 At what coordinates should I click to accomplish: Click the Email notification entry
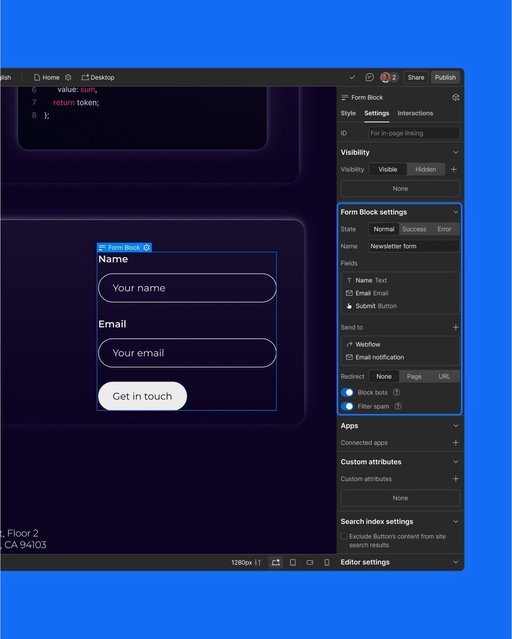pyautogui.click(x=400, y=357)
